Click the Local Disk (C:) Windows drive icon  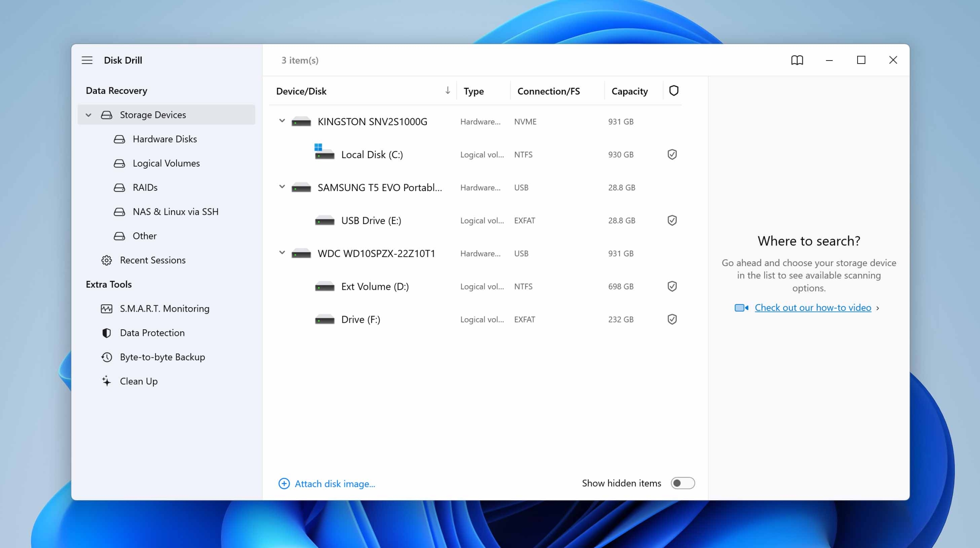[324, 152]
